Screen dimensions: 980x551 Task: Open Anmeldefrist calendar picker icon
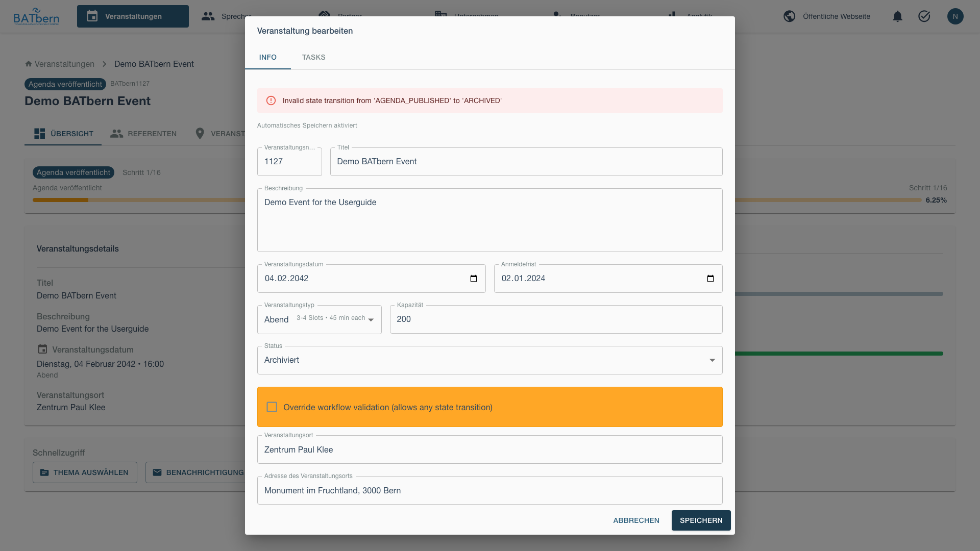tap(710, 279)
